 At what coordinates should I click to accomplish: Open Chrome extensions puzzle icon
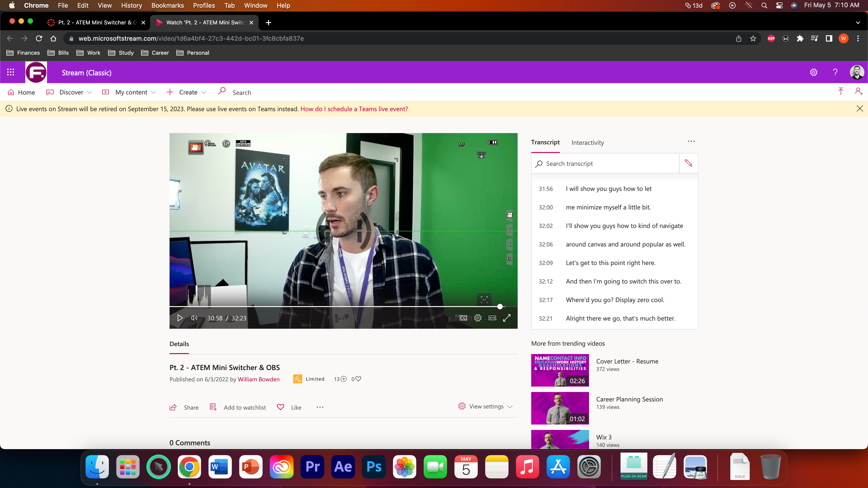pos(800,38)
